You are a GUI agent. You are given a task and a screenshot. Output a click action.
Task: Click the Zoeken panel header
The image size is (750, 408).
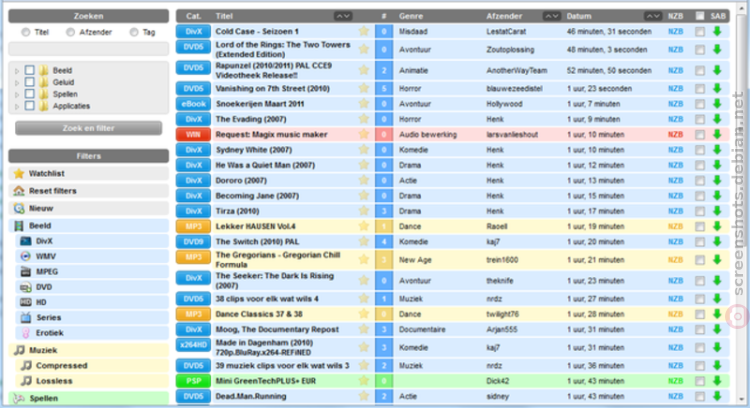[88, 16]
